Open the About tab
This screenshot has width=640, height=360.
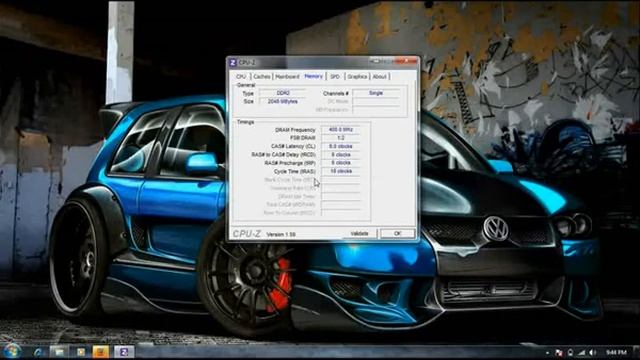click(380, 77)
